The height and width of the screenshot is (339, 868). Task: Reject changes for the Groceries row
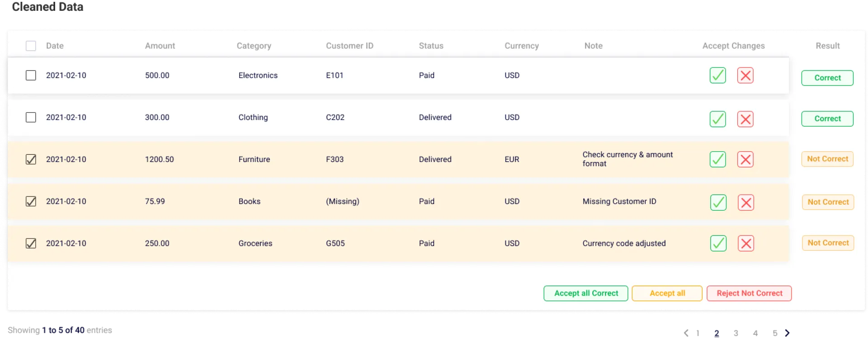point(745,244)
